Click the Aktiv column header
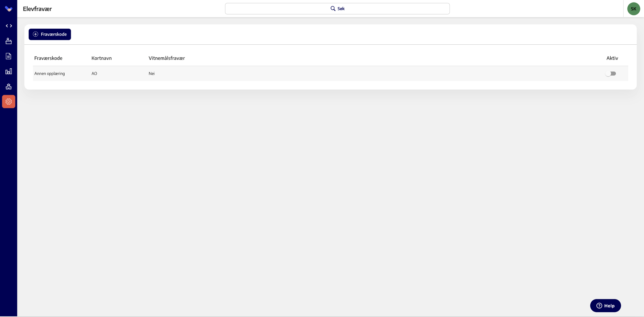Screen dimensions: 644x317 pos(612,58)
